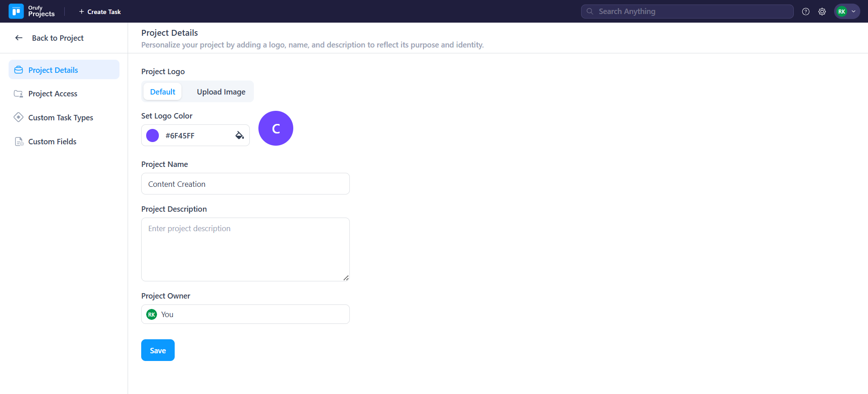Open settings gear icon

[822, 12]
